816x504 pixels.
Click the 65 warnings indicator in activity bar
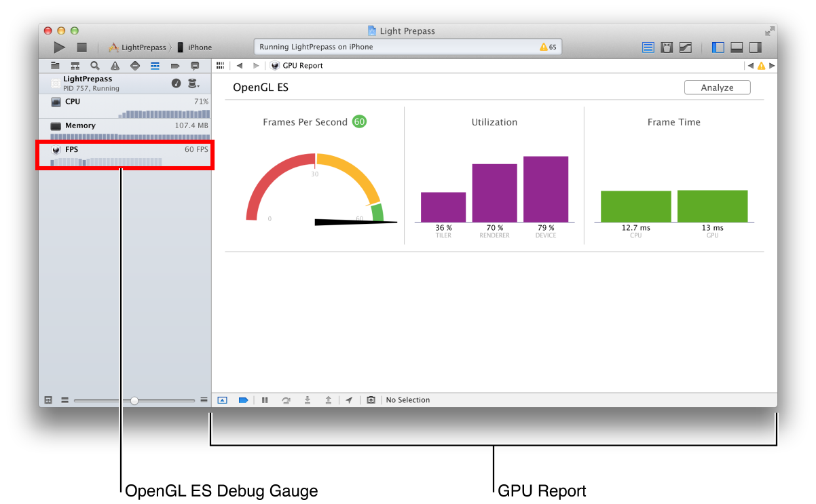coord(548,47)
